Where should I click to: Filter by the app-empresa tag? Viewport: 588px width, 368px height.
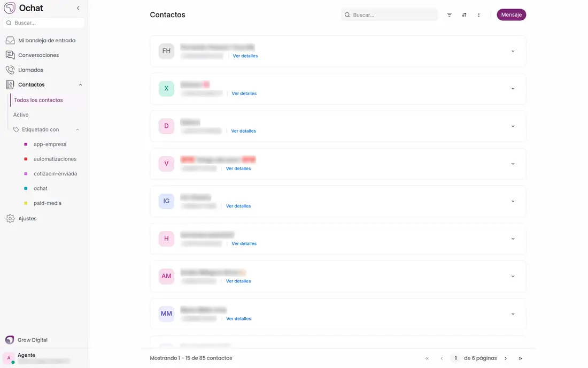click(x=50, y=144)
